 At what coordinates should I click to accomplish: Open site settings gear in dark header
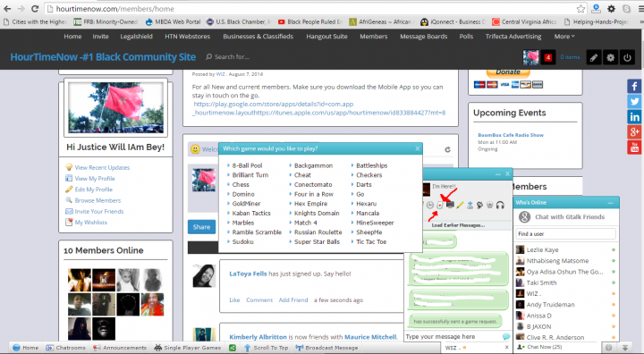610,57
